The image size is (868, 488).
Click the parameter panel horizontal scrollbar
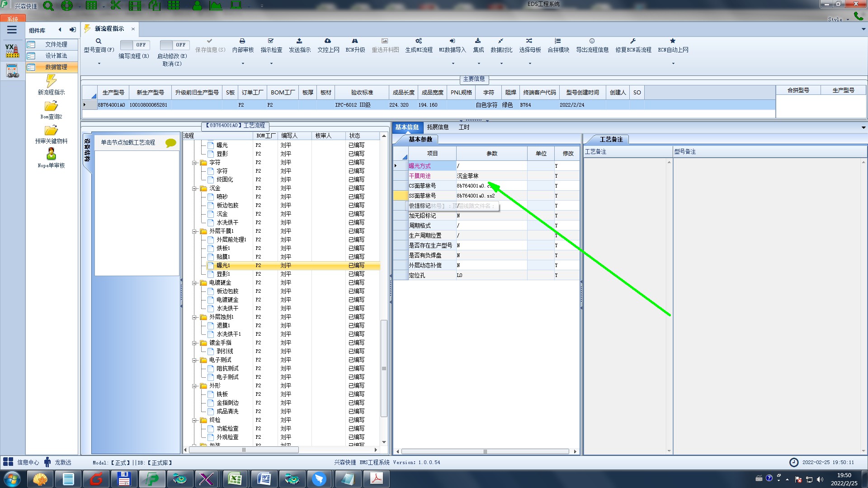(x=485, y=451)
